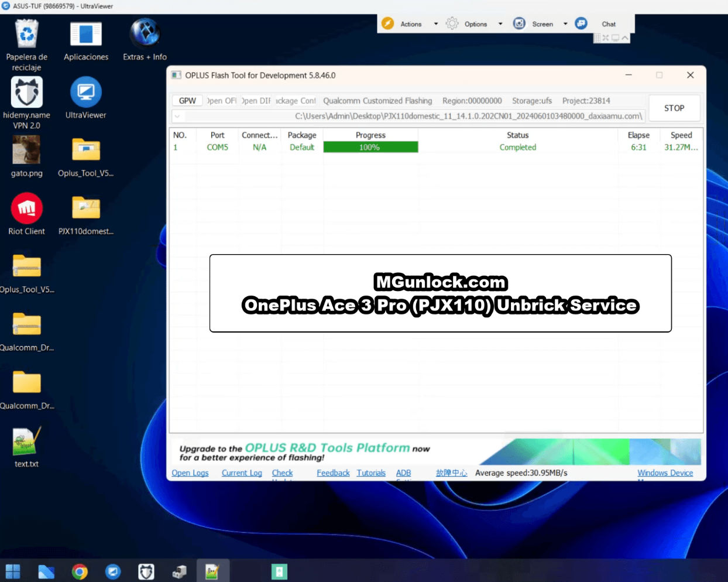The height and width of the screenshot is (582, 728).
Task: Click the Current Log link
Action: point(242,473)
